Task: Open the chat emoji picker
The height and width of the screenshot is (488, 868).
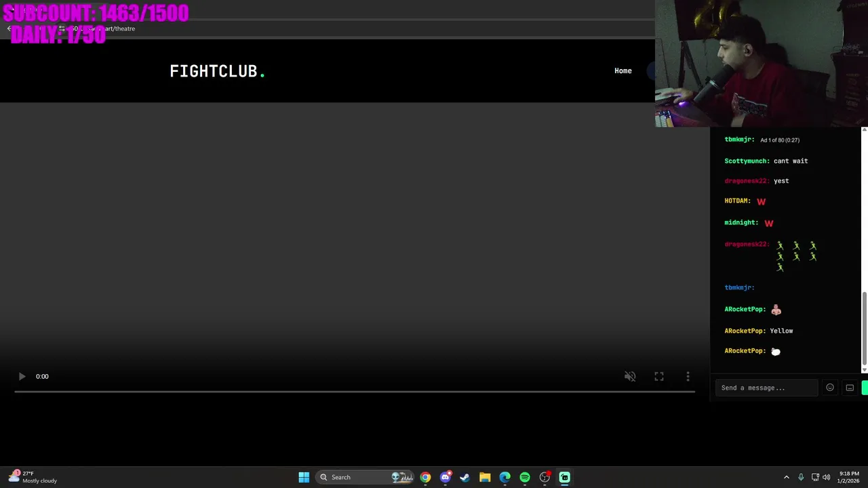Action: 830,388
